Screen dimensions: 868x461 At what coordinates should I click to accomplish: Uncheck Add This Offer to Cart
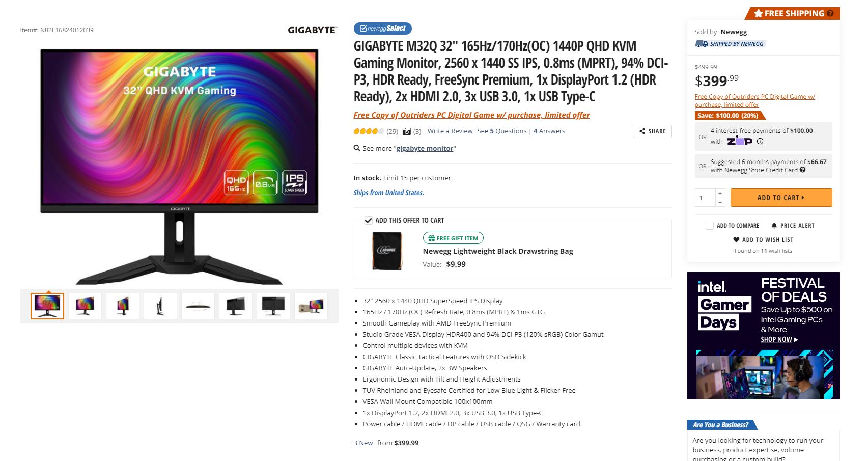[368, 221]
